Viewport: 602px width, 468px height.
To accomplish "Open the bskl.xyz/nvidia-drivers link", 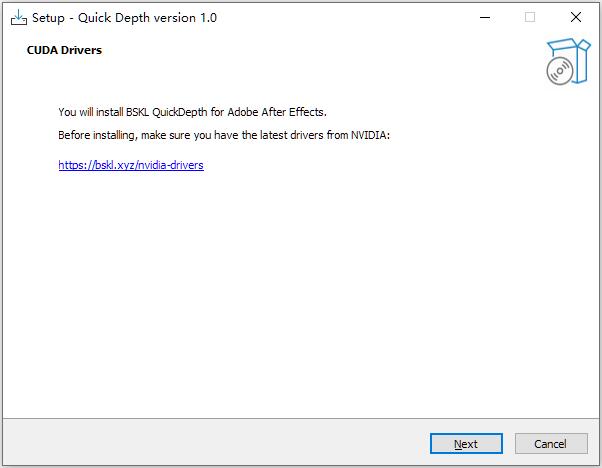I will coord(131,165).
